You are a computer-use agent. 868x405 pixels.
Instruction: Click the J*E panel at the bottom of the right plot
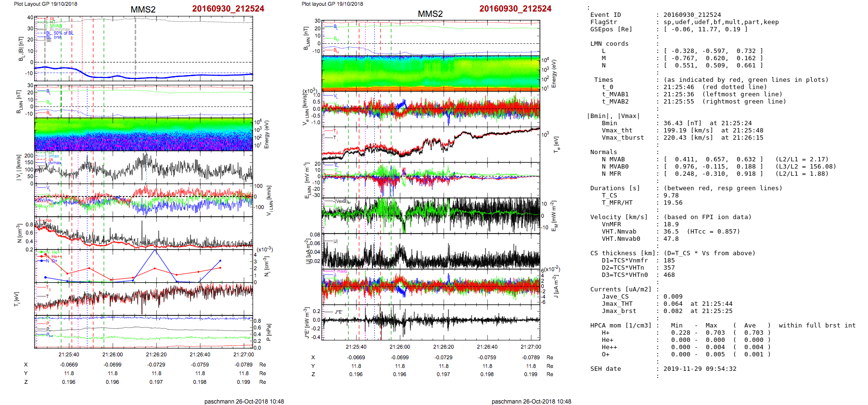pos(431,322)
